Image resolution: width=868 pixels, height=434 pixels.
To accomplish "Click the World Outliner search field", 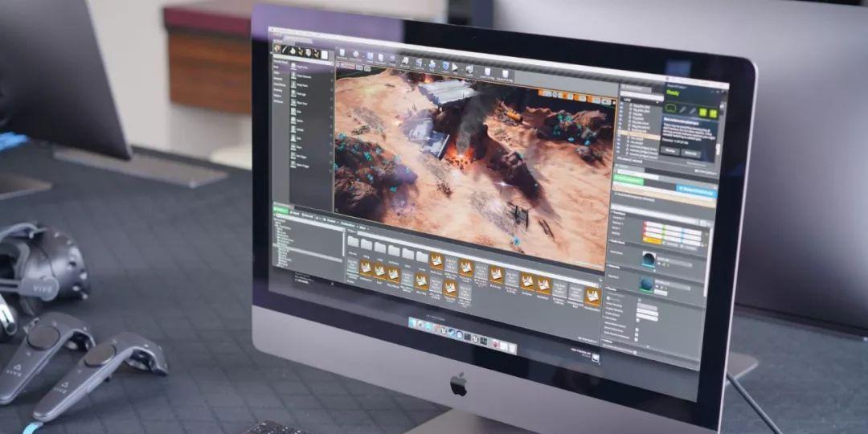I will (x=641, y=96).
